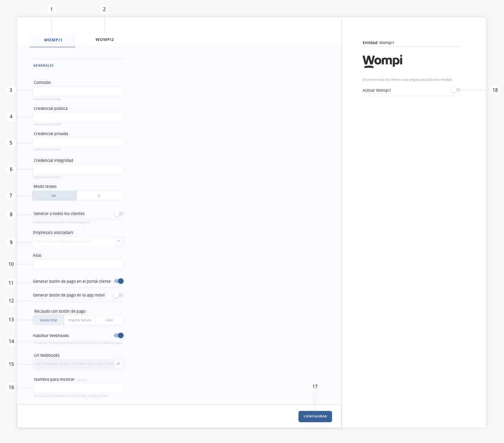
Task: Toggle Generar a todos los clientes
Action: pyautogui.click(x=119, y=213)
